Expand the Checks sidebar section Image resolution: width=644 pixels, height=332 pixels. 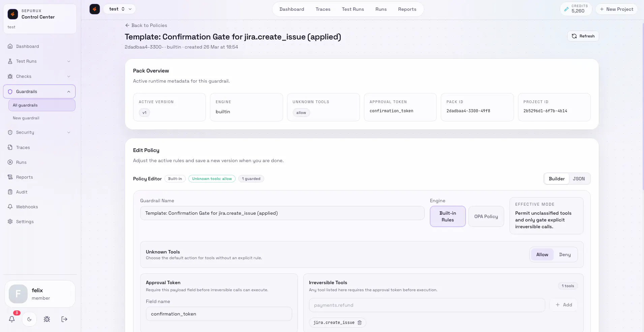pyautogui.click(x=69, y=77)
